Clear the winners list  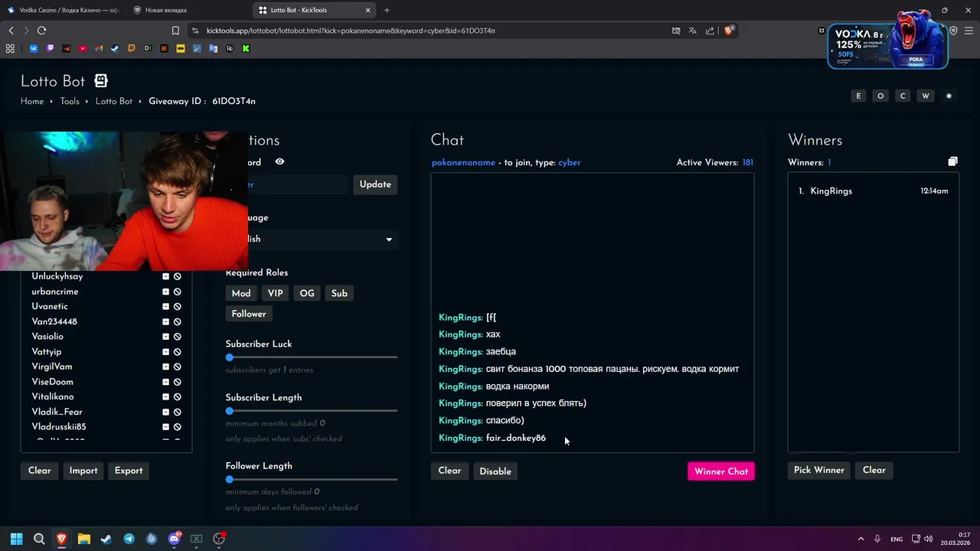(x=874, y=470)
